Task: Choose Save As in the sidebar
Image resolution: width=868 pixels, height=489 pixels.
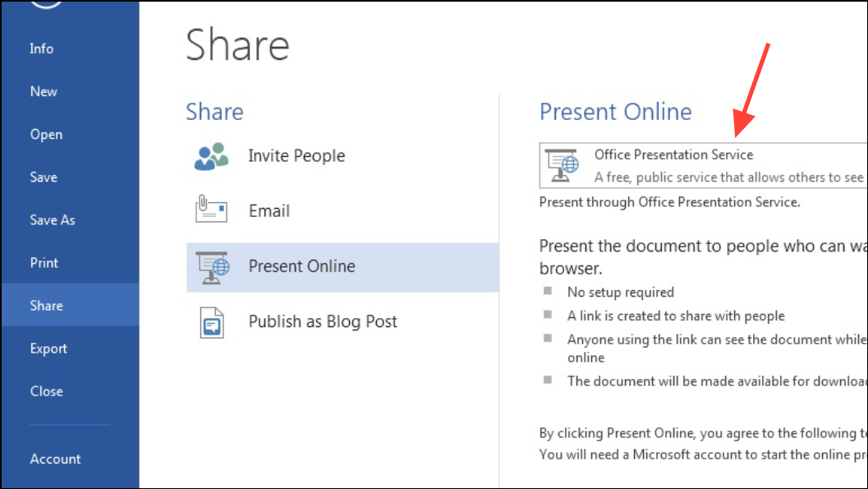Action: 52,219
